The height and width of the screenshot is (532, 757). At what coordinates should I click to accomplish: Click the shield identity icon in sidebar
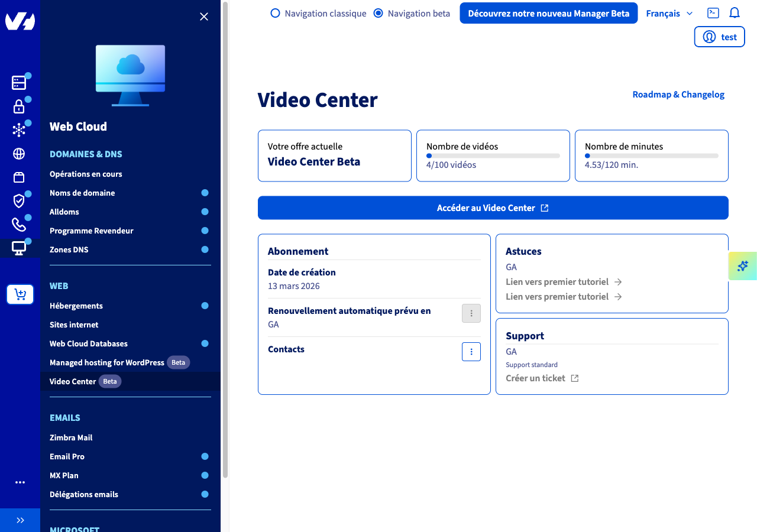click(20, 201)
